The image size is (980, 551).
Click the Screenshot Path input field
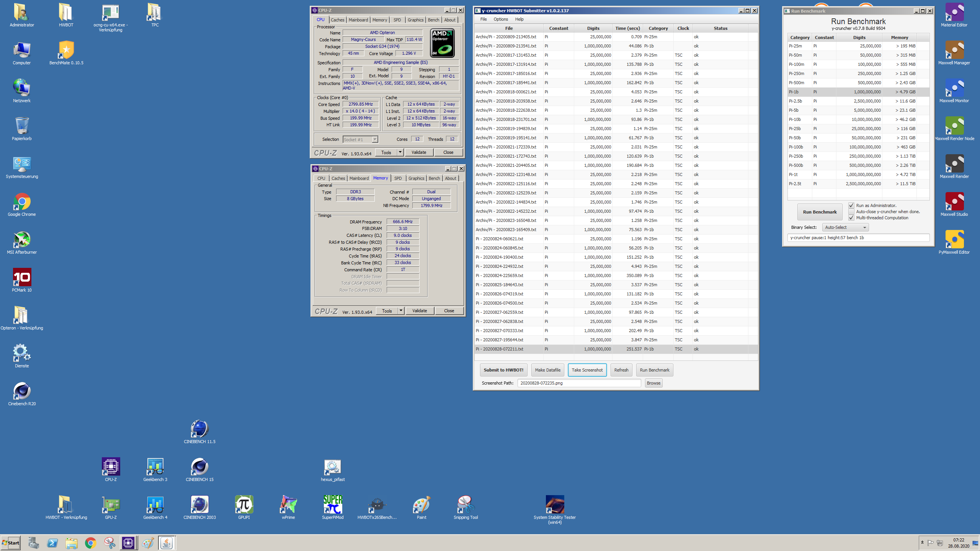point(579,383)
